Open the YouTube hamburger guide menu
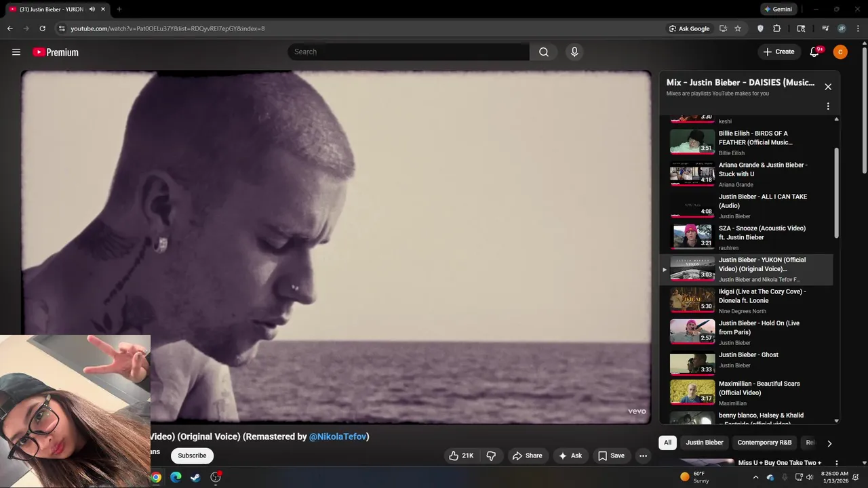868x488 pixels. 16,52
